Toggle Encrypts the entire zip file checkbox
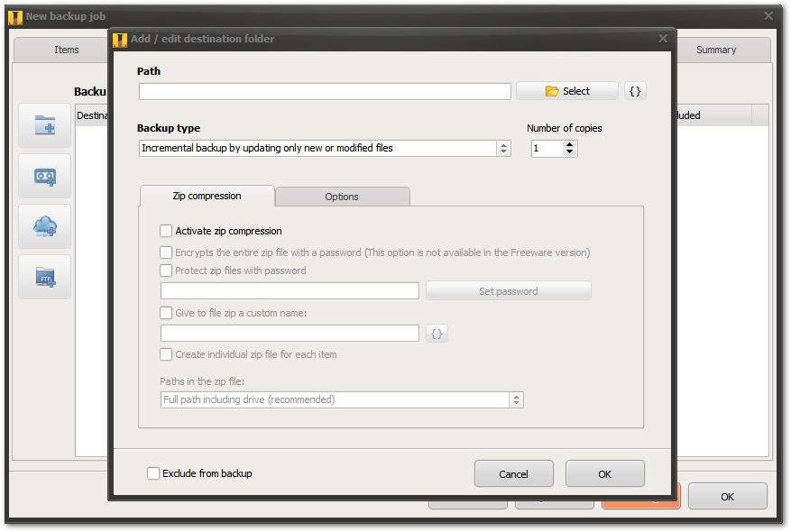This screenshot has width=791, height=532. (166, 252)
